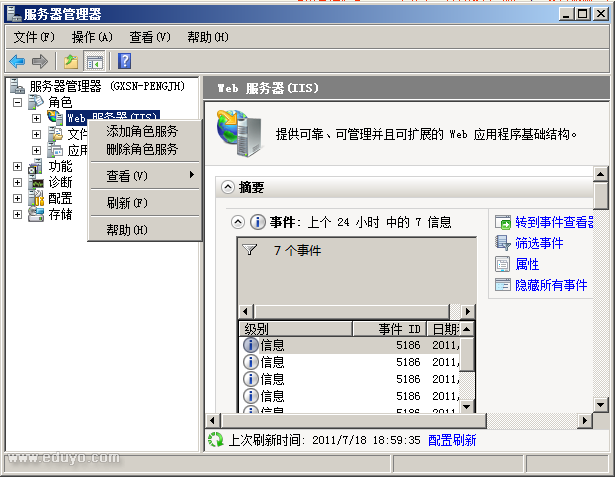Screen dimensions: 615x477
Task: Click the up-one-level folder toolbar icon
Action: click(72, 62)
